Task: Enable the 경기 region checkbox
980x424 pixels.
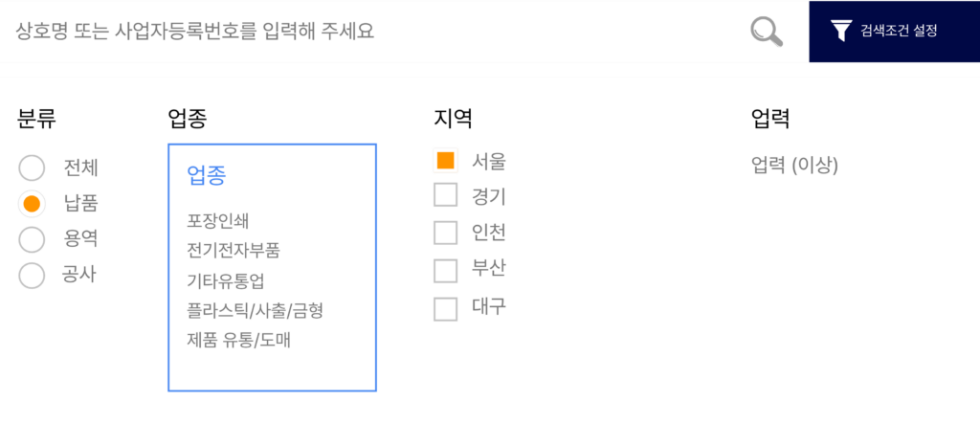Action: tap(445, 196)
